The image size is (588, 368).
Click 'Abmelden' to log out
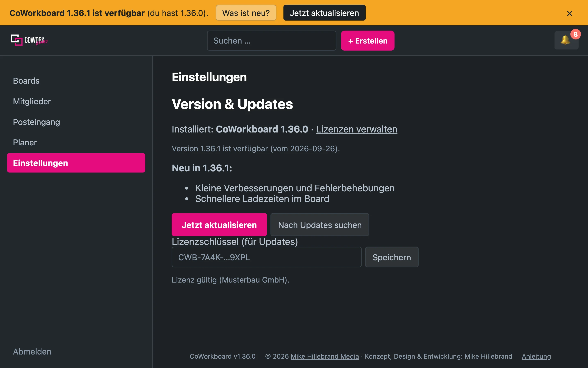pyautogui.click(x=32, y=351)
